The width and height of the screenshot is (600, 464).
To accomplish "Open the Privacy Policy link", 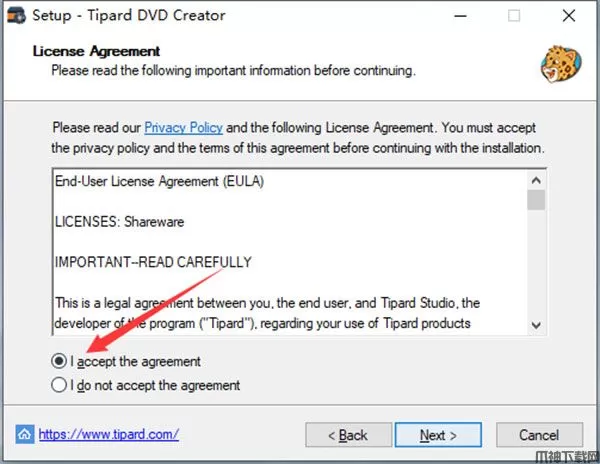I will click(x=183, y=127).
